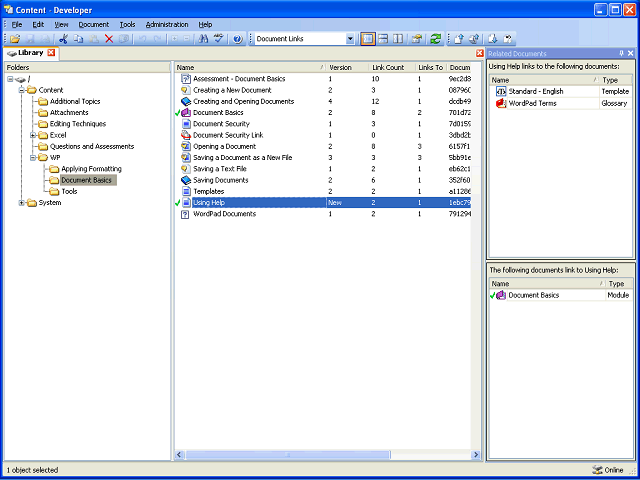Image resolution: width=640 pixels, height=480 pixels.
Task: Open the Document Links view dropdown
Action: click(x=350, y=39)
